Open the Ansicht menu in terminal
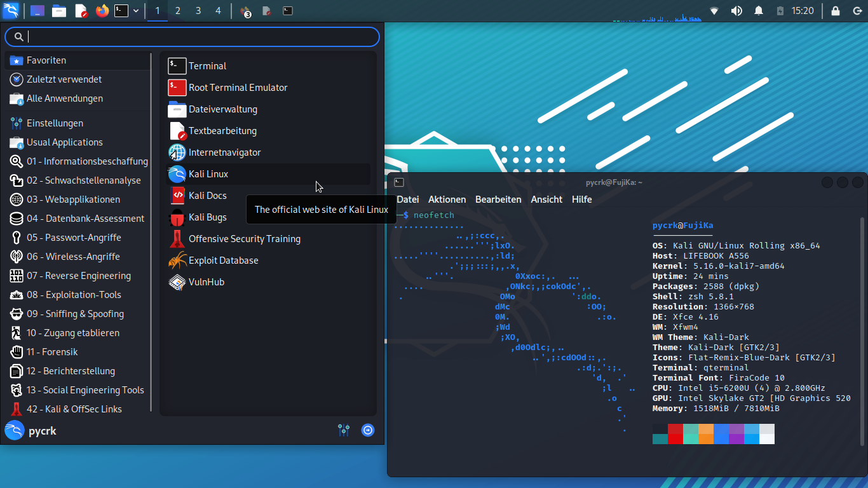The image size is (868, 488). coord(546,200)
